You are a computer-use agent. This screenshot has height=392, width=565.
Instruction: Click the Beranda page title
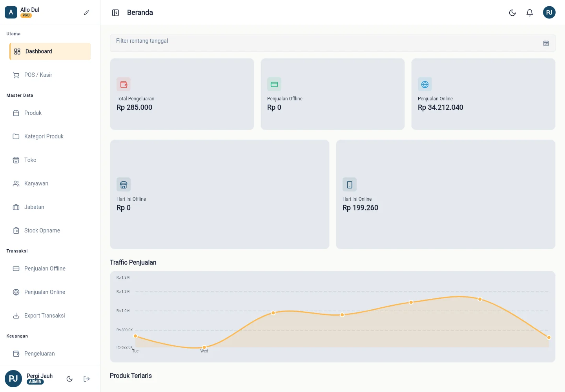point(140,13)
